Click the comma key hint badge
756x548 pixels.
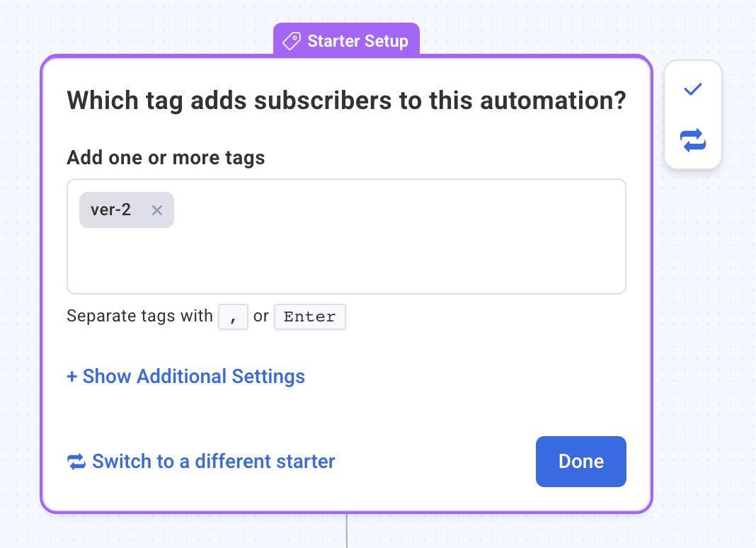(233, 316)
